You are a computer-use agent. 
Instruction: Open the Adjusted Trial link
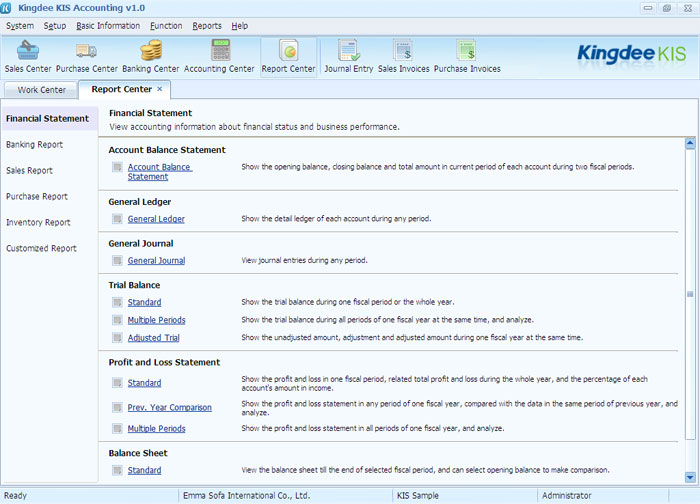point(154,337)
